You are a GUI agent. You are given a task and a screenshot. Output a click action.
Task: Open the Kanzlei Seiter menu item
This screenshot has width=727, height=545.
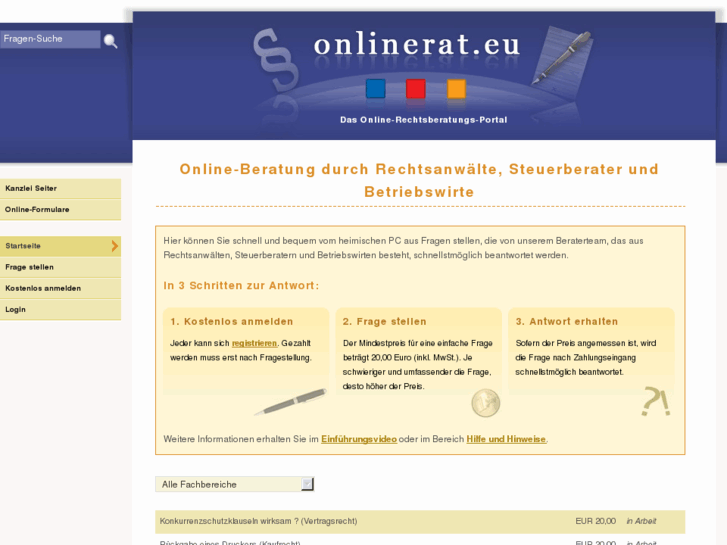click(60, 188)
